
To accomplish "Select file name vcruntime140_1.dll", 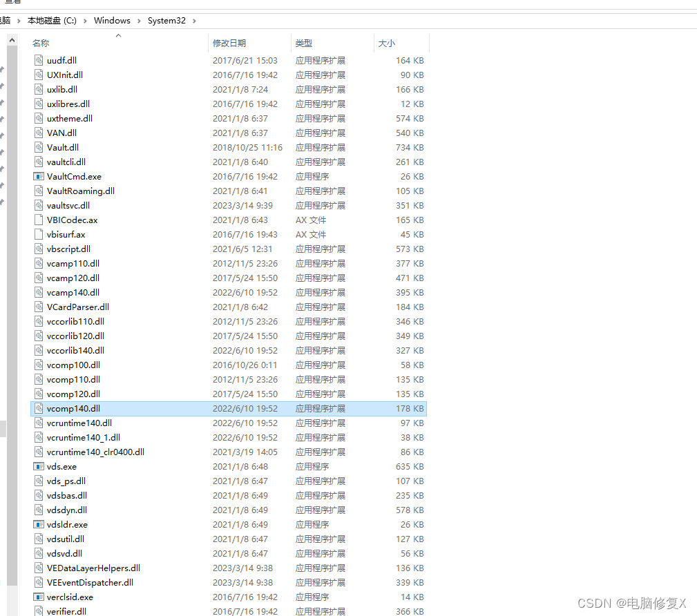I will click(x=84, y=437).
